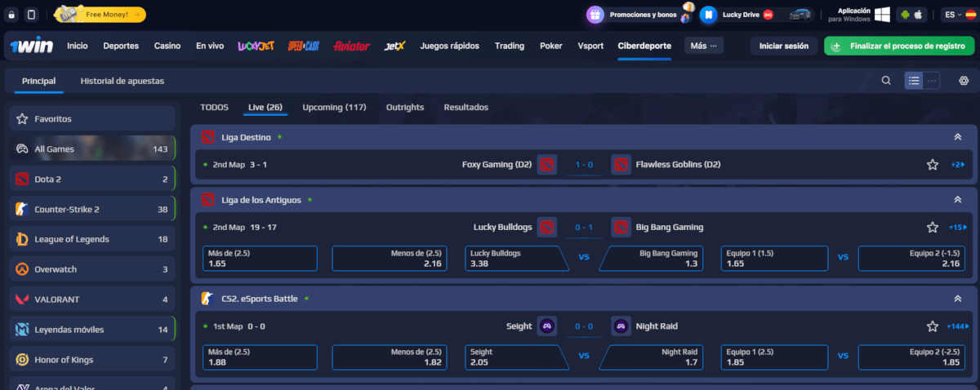Click the 1win logo
980x390 pixels.
pyautogui.click(x=33, y=46)
